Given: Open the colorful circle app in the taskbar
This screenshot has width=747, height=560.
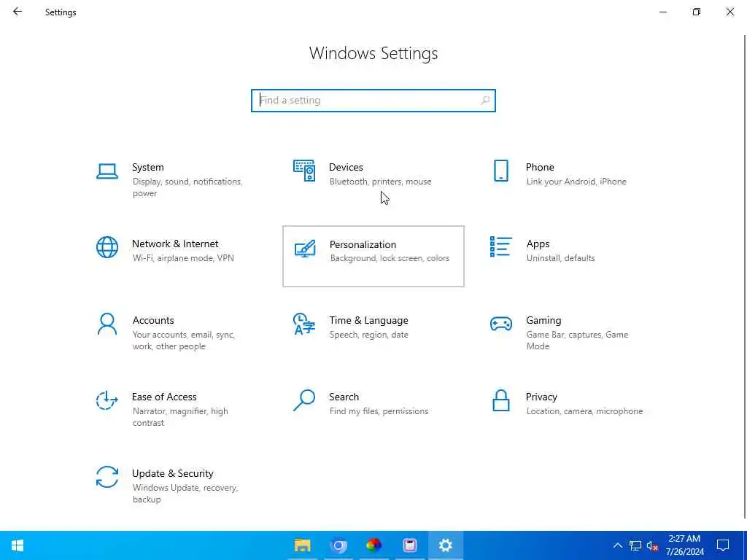Looking at the screenshot, I should click(374, 545).
